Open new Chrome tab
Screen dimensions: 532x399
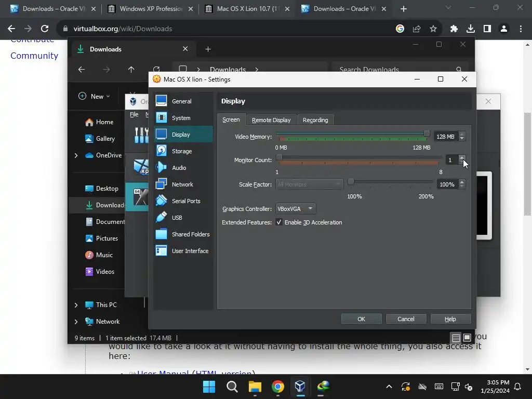click(403, 9)
